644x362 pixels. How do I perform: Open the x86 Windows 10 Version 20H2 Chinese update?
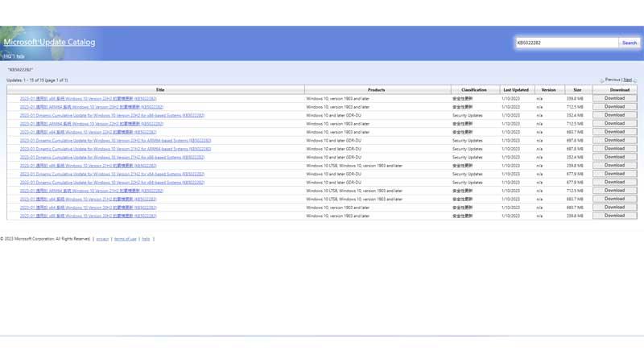point(88,216)
